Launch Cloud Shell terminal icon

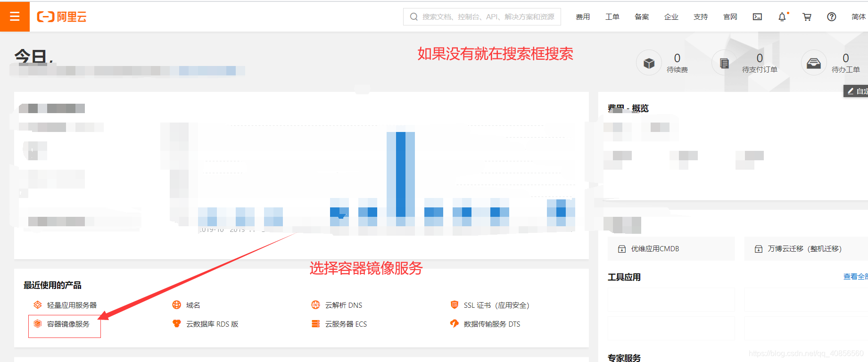point(757,17)
